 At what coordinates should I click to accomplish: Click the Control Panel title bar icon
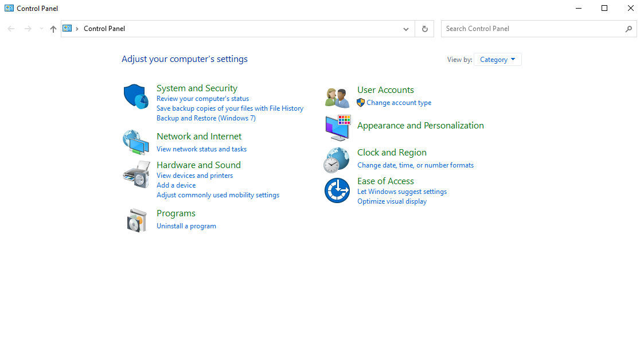pos(9,8)
